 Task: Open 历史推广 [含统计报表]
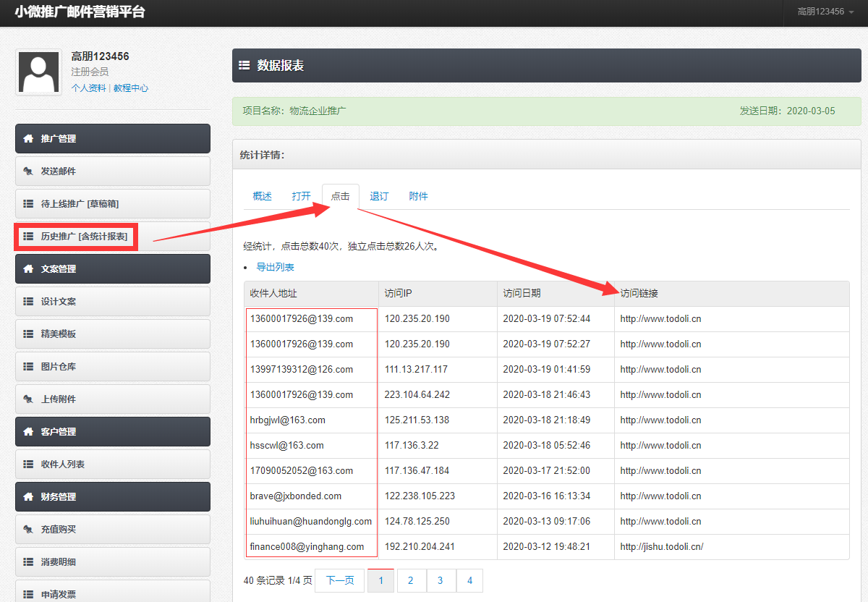pos(113,237)
